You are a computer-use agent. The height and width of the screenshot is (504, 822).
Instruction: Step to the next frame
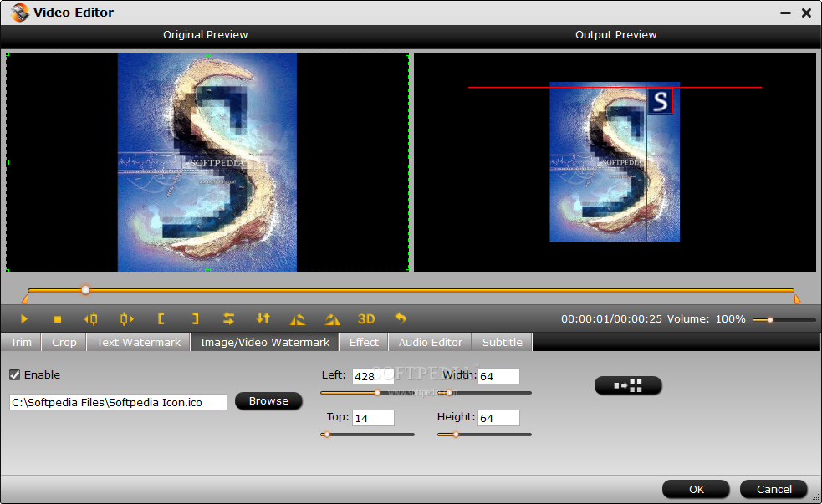pyautogui.click(x=126, y=318)
